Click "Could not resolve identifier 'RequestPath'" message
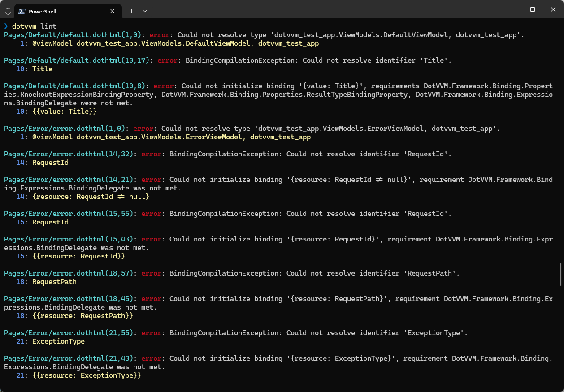Viewport: 564px width, 392px height. tap(373, 273)
